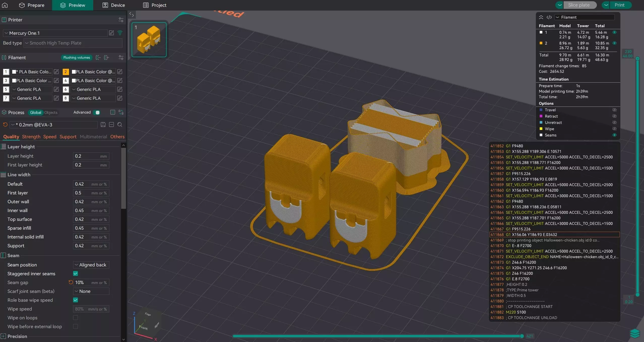
Task: Show Travel moves in preview
Action: (615, 110)
